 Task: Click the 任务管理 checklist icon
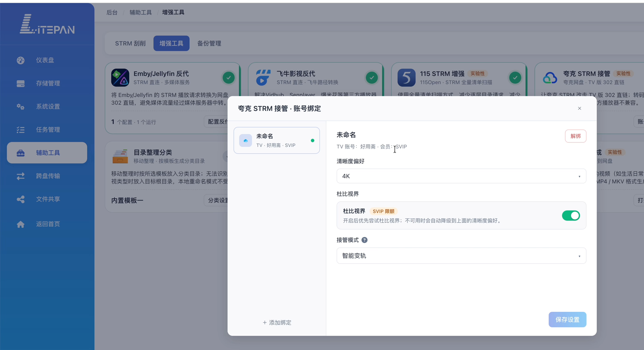point(21,130)
